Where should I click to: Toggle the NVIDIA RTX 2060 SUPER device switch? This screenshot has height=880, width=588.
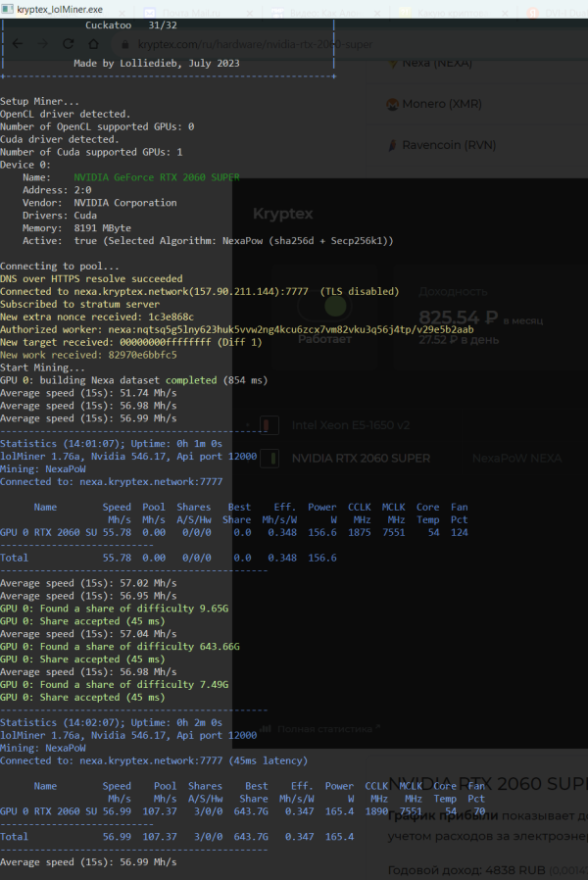pos(269,459)
